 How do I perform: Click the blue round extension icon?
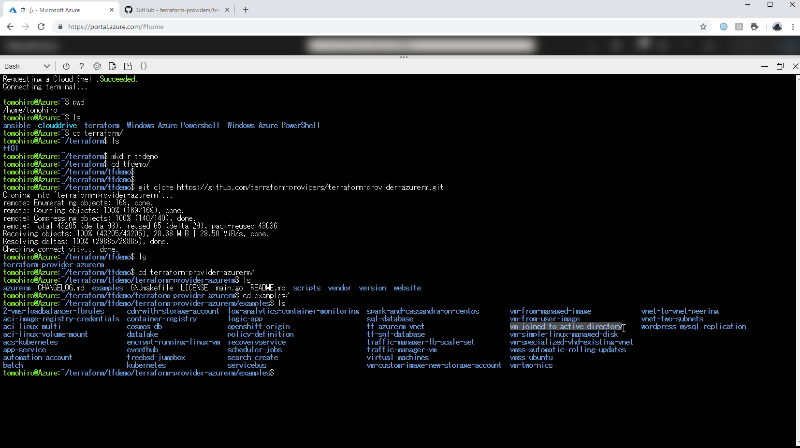pos(723,27)
